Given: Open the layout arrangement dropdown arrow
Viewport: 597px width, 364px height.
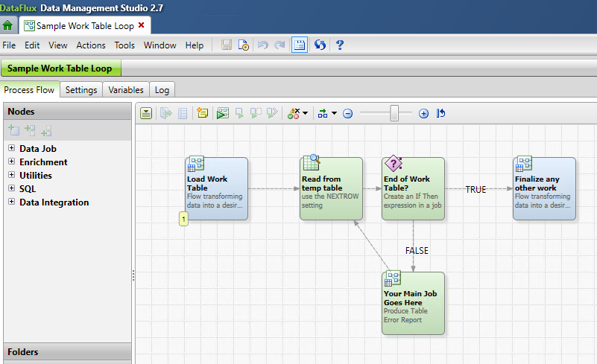Looking at the screenshot, I should pyautogui.click(x=334, y=114).
